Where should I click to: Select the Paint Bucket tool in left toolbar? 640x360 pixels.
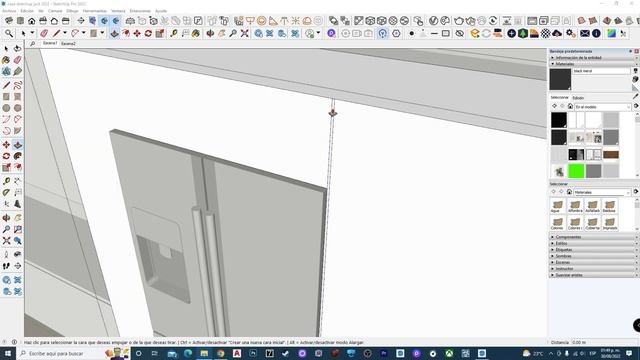click(6, 60)
